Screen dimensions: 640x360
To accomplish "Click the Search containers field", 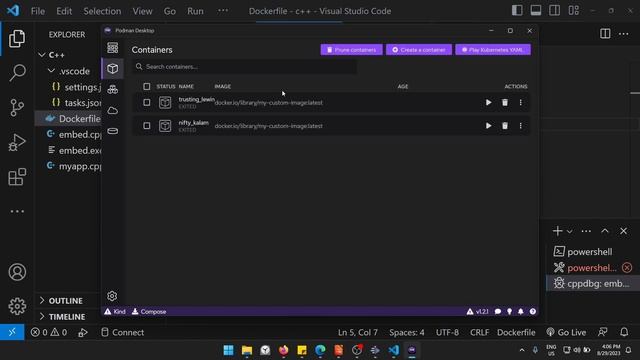I will (x=245, y=67).
